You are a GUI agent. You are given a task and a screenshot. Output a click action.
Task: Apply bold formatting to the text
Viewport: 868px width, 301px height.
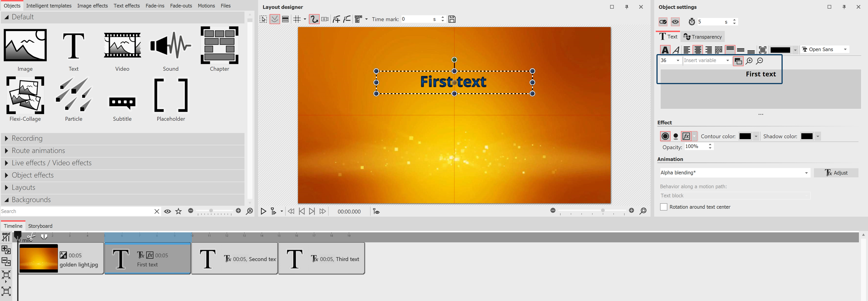(665, 49)
